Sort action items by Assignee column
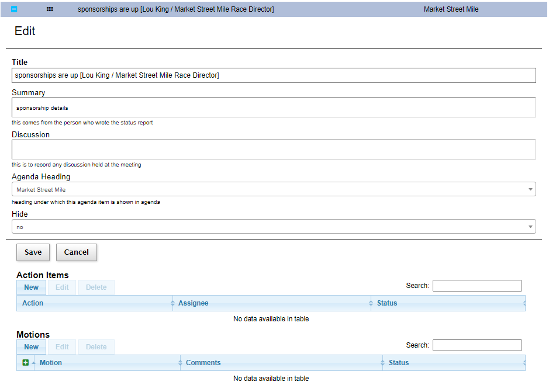Viewport: 549px width, 392px height. (x=272, y=303)
